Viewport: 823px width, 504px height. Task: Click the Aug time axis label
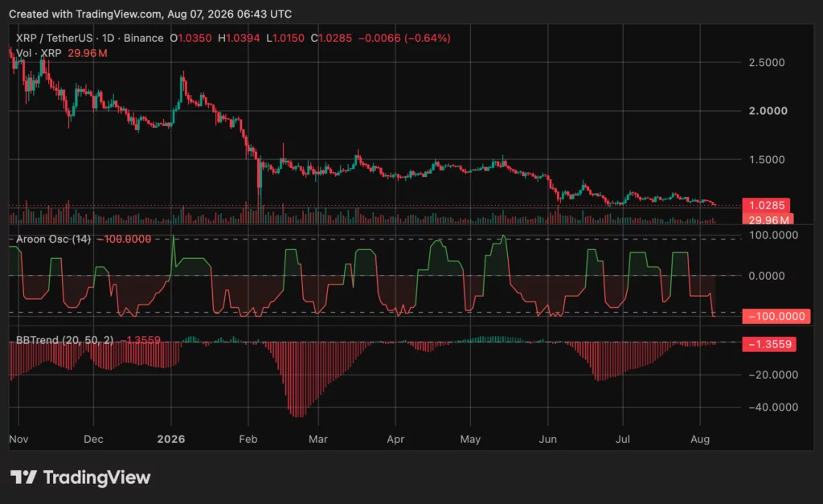tap(700, 439)
